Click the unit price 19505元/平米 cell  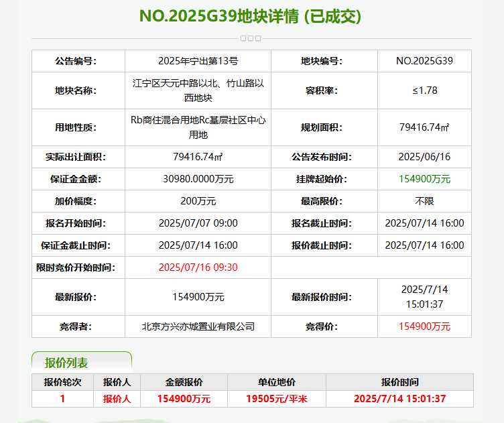tap(277, 399)
